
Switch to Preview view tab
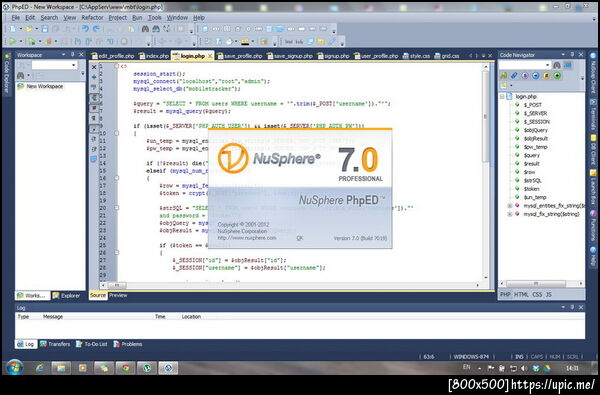point(118,295)
